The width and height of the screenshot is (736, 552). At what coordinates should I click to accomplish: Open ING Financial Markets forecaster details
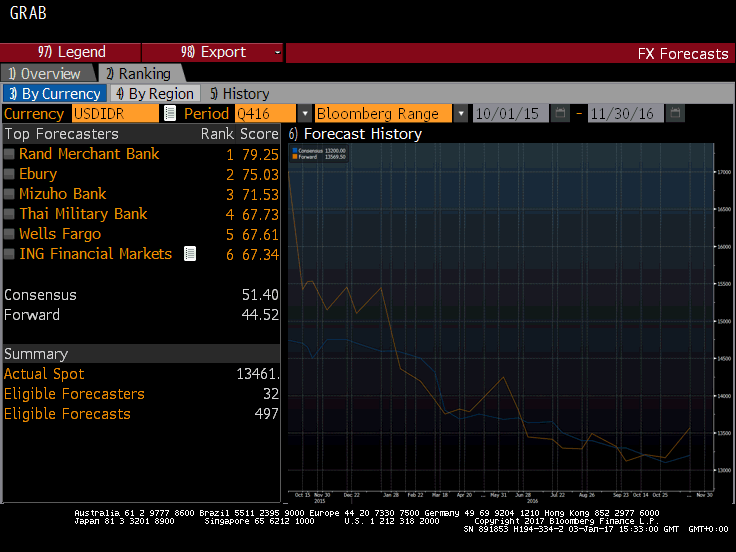(95, 254)
